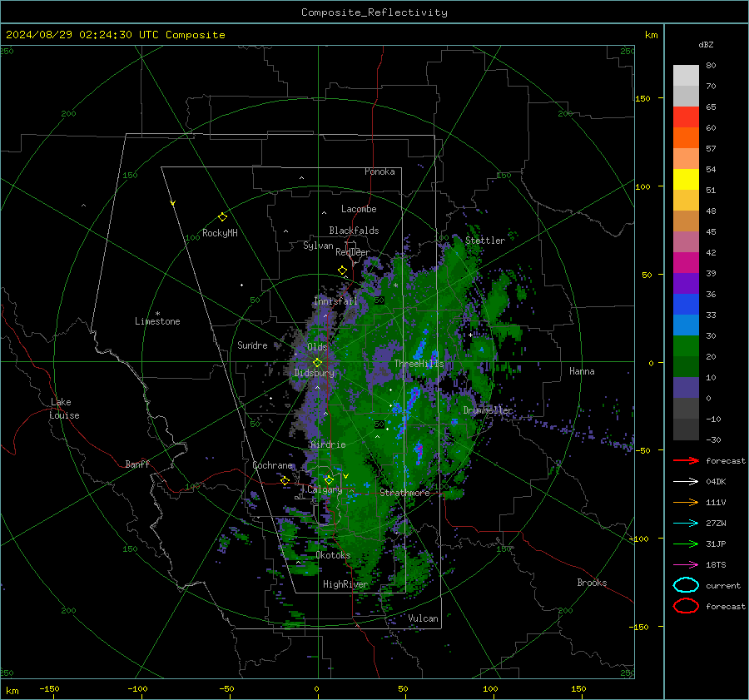Pick the light gray 80 dBZ swatch
Image resolution: width=749 pixels, height=700 pixels.
click(x=686, y=76)
